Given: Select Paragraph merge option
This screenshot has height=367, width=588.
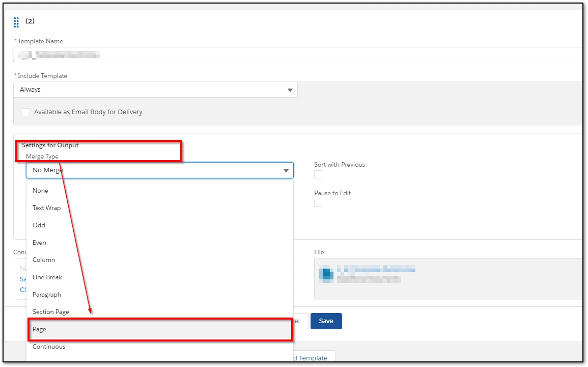Looking at the screenshot, I should [160, 295].
